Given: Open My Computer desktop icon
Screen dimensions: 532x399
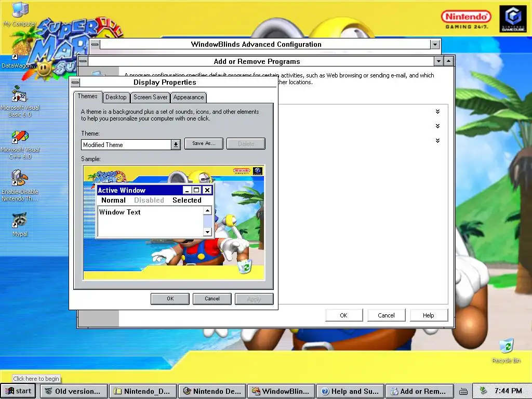Looking at the screenshot, I should pos(19,14).
